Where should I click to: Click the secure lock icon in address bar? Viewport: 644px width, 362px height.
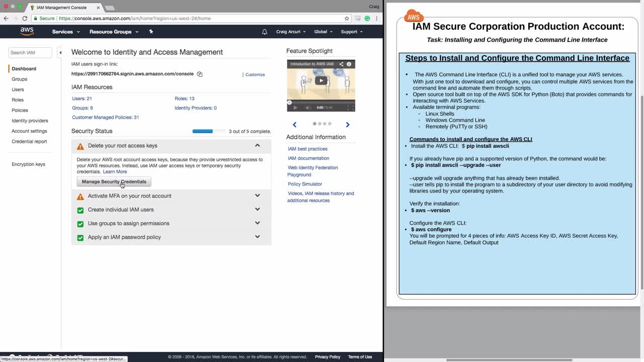tap(35, 19)
